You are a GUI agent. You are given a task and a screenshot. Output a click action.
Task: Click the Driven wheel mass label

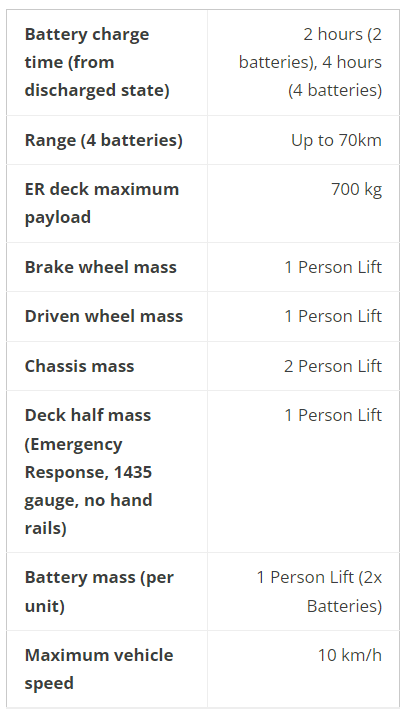pos(104,316)
